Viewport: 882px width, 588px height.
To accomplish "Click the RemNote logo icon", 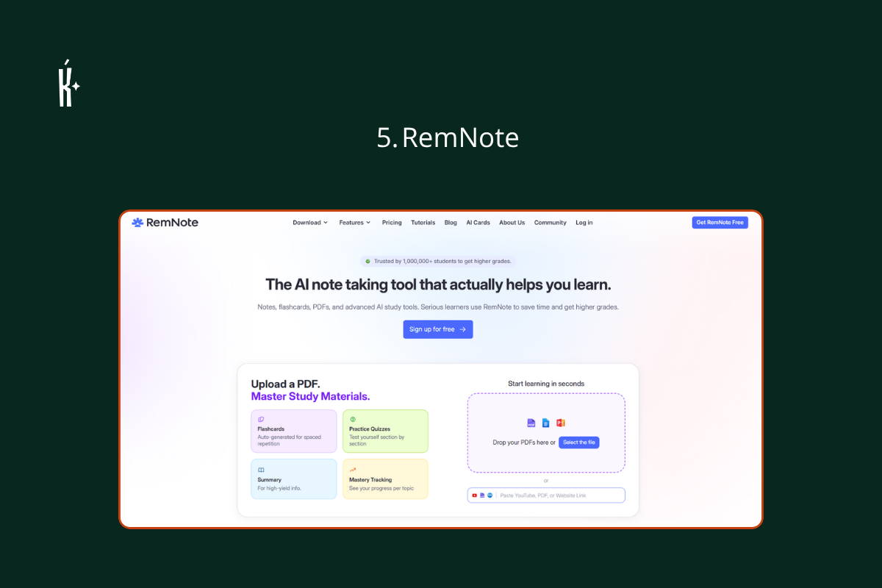I will [137, 223].
